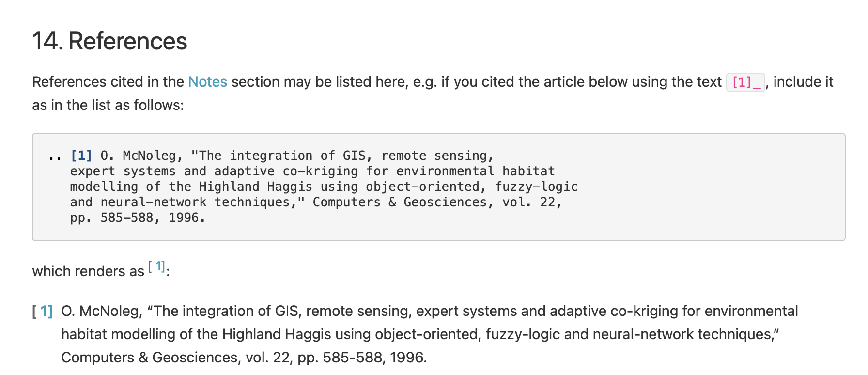Click "Highland Haggis" in the code block
868x375 pixels.
click(255, 187)
